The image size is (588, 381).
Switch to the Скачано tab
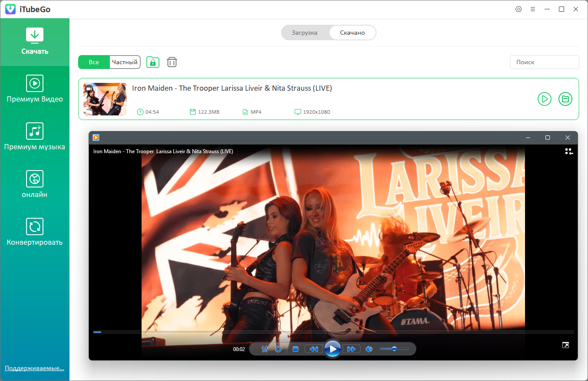pos(352,33)
